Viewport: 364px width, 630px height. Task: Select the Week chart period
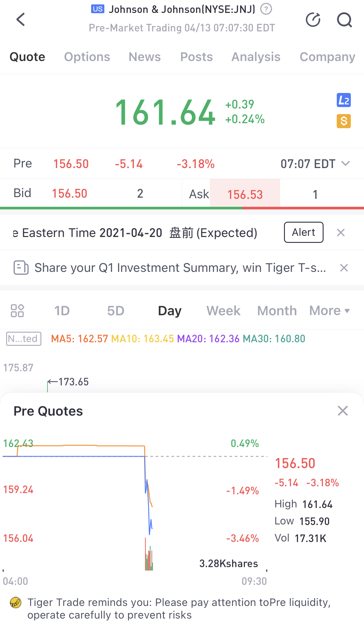[223, 311]
